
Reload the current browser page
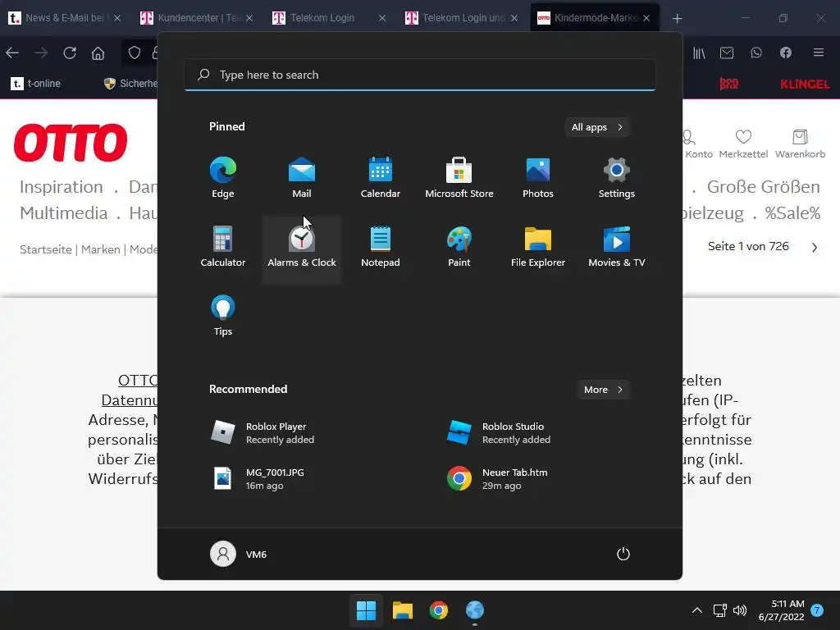pos(70,53)
